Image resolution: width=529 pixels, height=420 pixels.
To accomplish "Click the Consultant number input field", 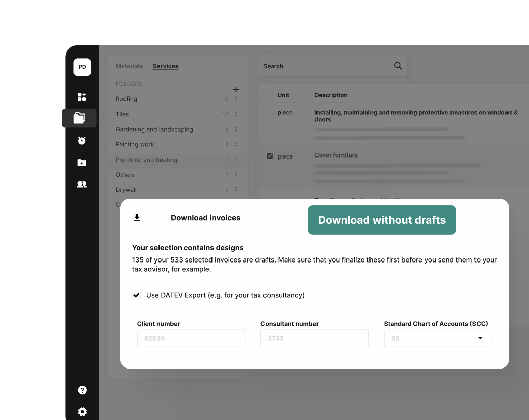I will pos(314,338).
